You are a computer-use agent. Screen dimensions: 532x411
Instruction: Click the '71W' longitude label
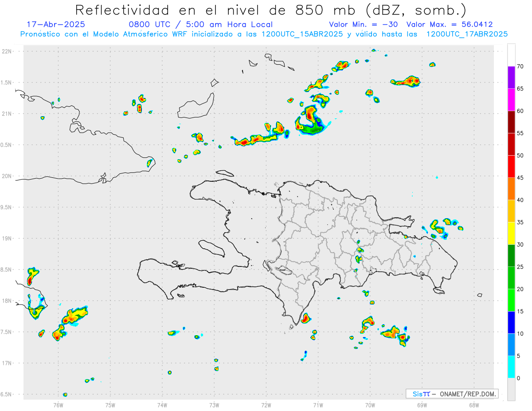[318, 405]
